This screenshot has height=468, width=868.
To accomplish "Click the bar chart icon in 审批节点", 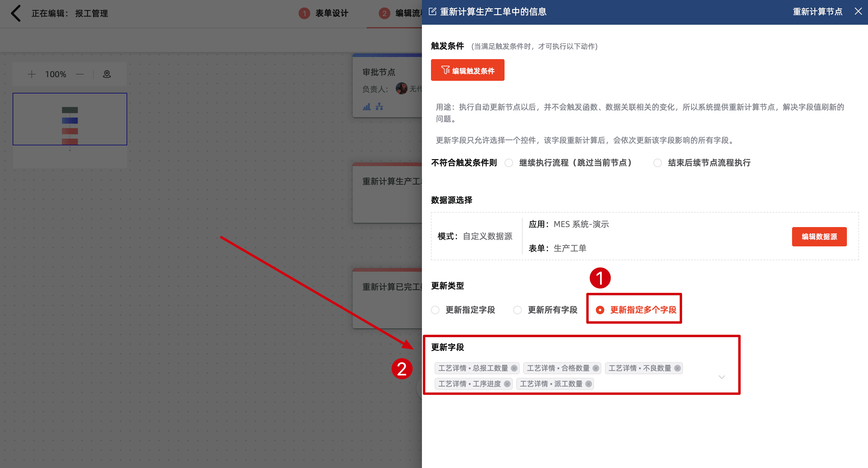I will [x=366, y=107].
